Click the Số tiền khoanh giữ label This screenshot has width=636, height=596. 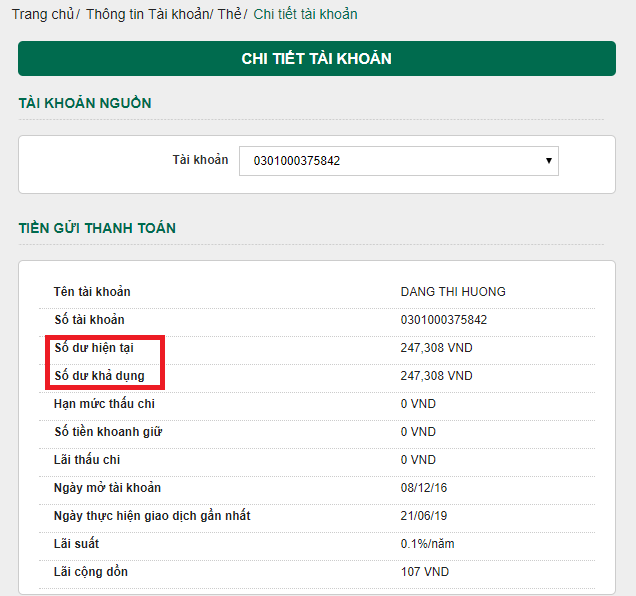(108, 432)
